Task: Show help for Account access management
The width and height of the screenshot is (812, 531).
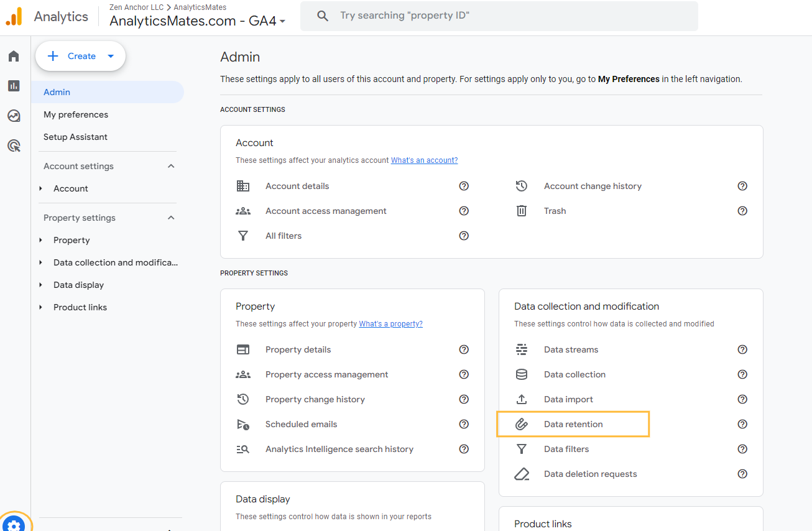Action: [464, 211]
